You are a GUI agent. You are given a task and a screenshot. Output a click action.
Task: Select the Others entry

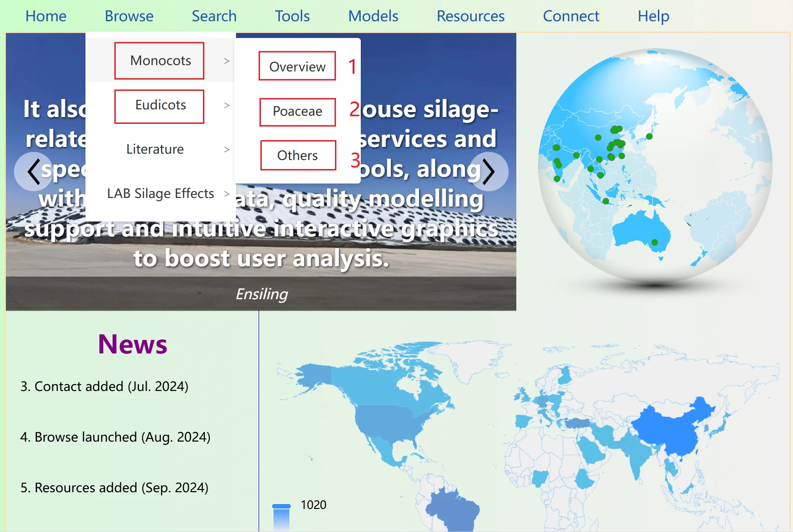click(x=297, y=155)
